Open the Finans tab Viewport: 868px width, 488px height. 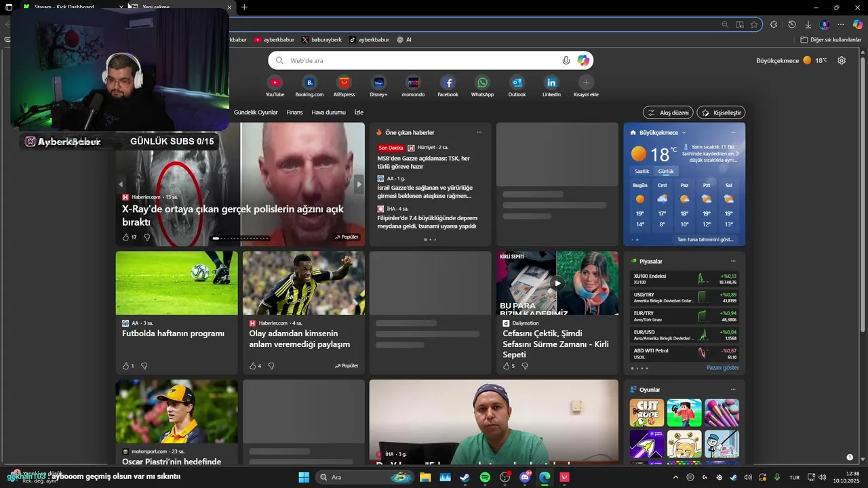294,113
